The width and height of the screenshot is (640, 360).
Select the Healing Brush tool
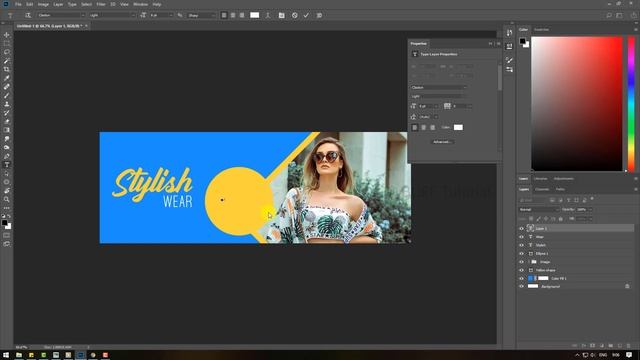coord(7,87)
